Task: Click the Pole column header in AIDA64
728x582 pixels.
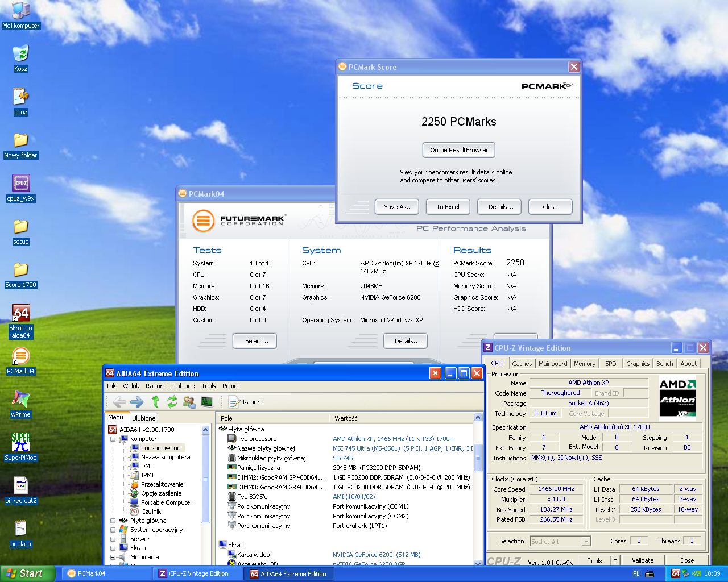Action: coord(272,418)
